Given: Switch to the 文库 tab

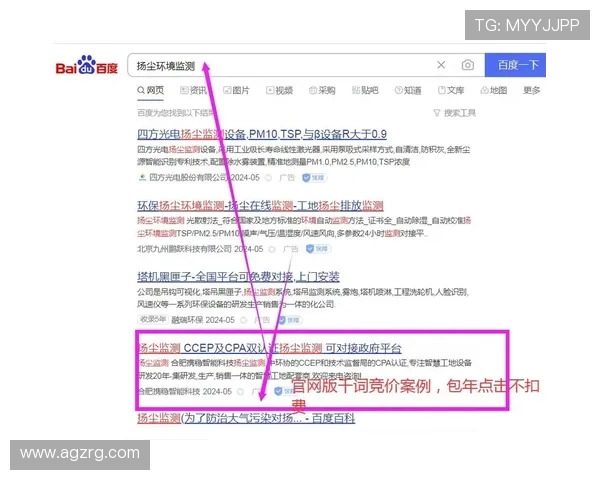Looking at the screenshot, I should click(451, 90).
